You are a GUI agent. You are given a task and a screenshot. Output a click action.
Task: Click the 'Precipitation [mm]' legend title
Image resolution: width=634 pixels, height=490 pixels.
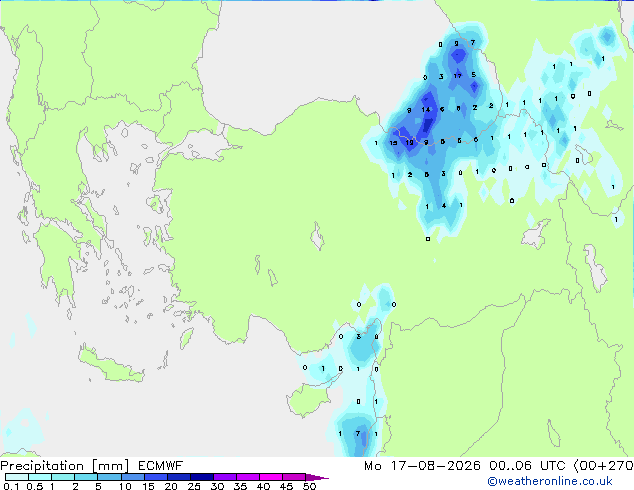click(x=65, y=466)
